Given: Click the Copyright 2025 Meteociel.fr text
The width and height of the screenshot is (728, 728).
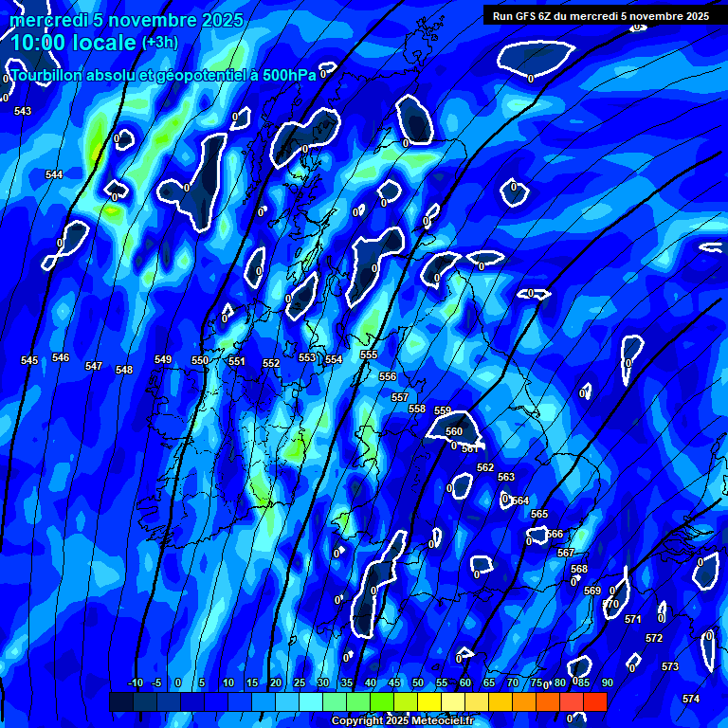Looking at the screenshot, I should (402, 721).
